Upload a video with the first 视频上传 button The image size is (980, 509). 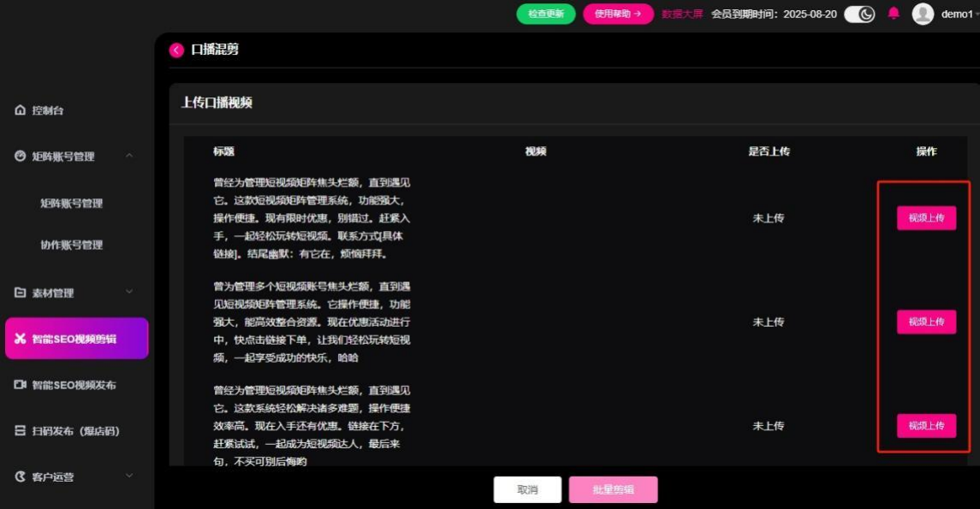927,219
